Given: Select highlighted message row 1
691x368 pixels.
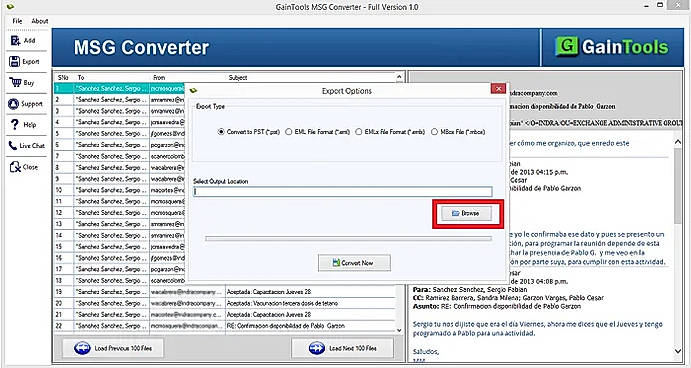Looking at the screenshot, I should click(119, 88).
